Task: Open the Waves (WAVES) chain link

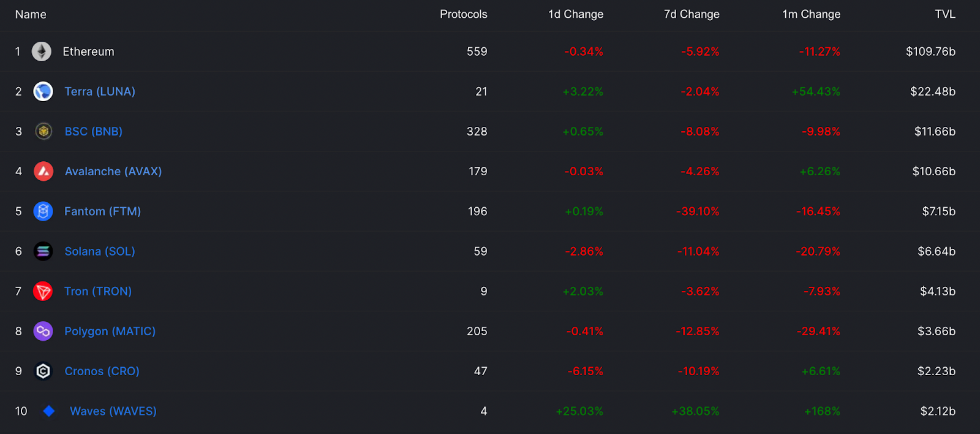Action: click(113, 411)
